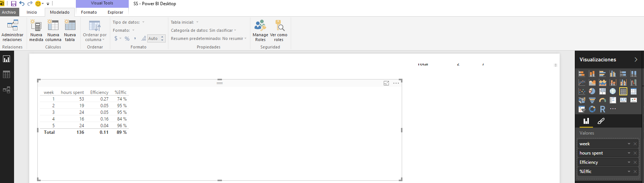
Task: Select the donut chart visualization
Action: click(592, 109)
